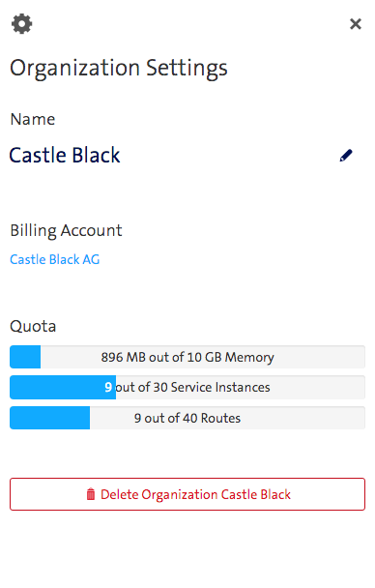
Task: Click the red trash can icon
Action: tap(91, 494)
